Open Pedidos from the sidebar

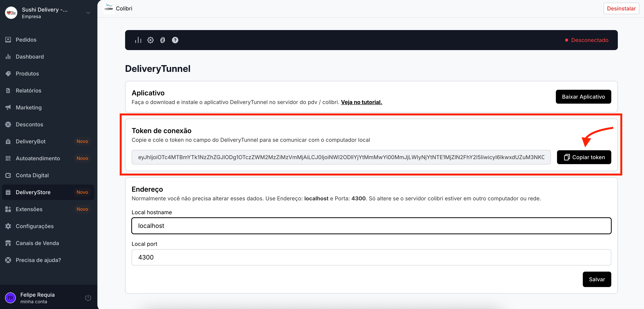pyautogui.click(x=26, y=39)
